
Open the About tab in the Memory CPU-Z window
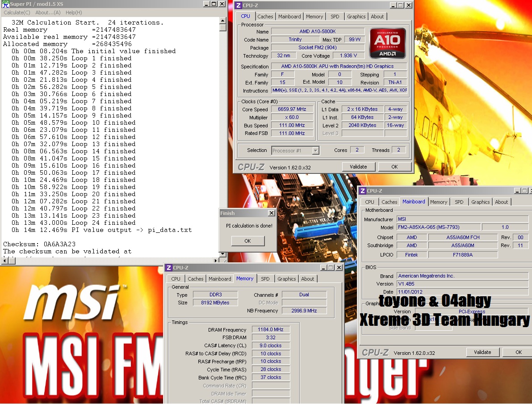point(308,279)
